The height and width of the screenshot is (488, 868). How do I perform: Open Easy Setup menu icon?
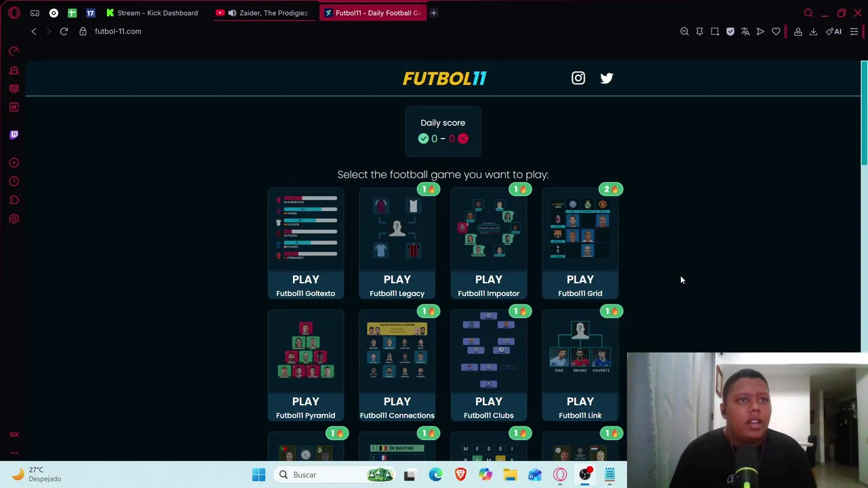pyautogui.click(x=854, y=31)
